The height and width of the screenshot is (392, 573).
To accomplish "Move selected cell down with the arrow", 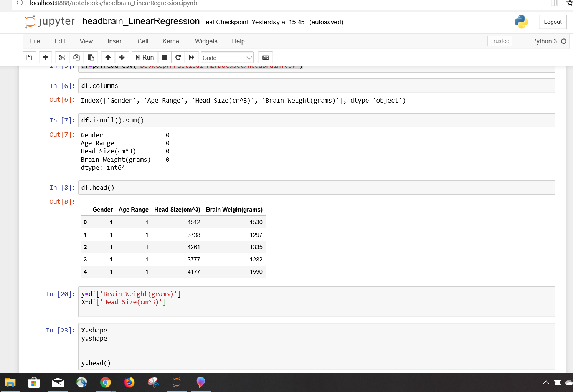I will (122, 58).
